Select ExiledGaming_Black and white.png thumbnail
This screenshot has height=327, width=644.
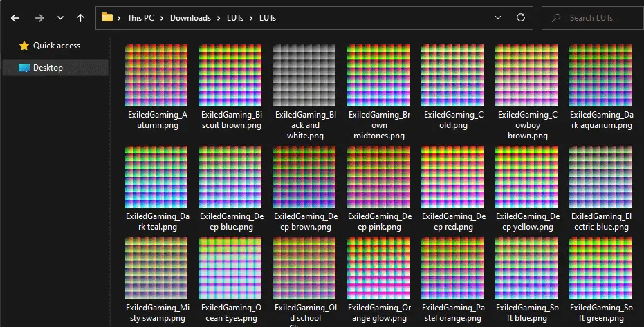click(304, 75)
